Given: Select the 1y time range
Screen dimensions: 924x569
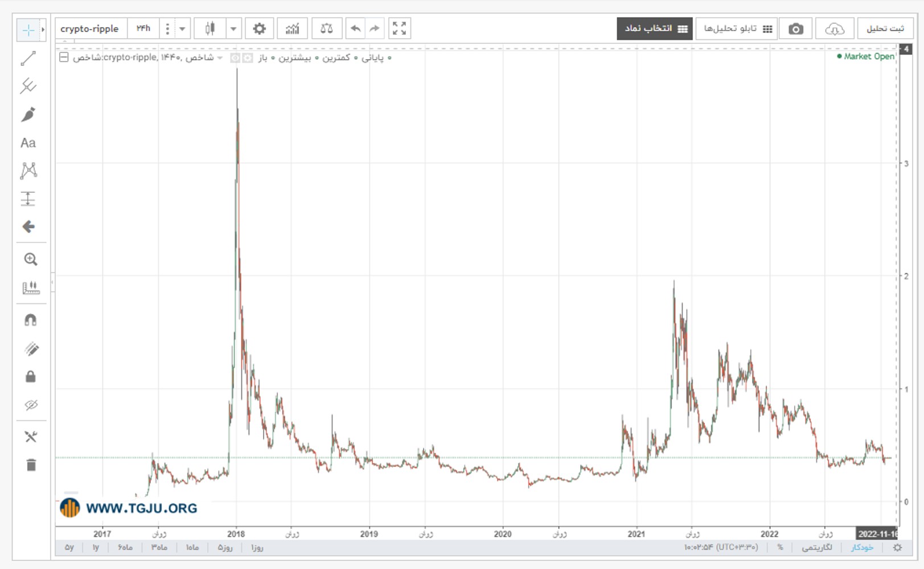Looking at the screenshot, I should [x=96, y=547].
